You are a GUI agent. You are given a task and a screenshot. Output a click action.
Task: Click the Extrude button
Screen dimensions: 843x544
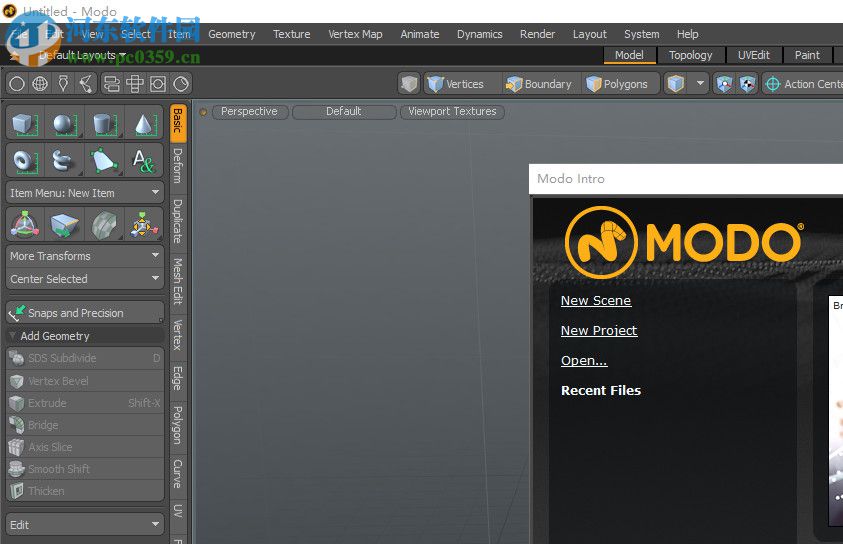(x=85, y=403)
